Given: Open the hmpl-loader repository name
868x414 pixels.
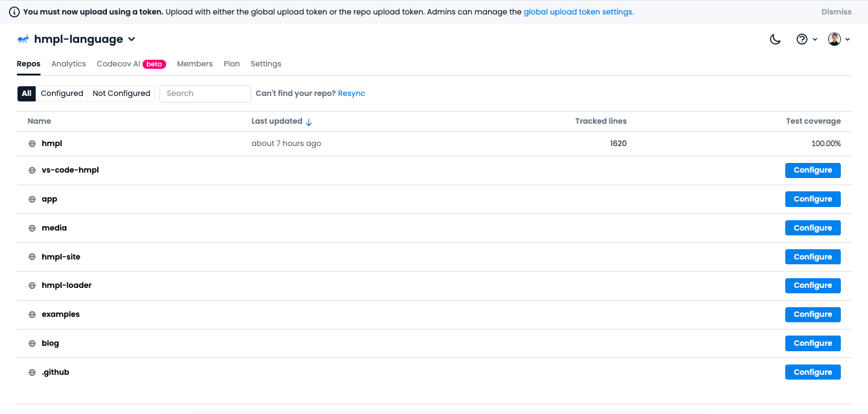Looking at the screenshot, I should click(66, 285).
